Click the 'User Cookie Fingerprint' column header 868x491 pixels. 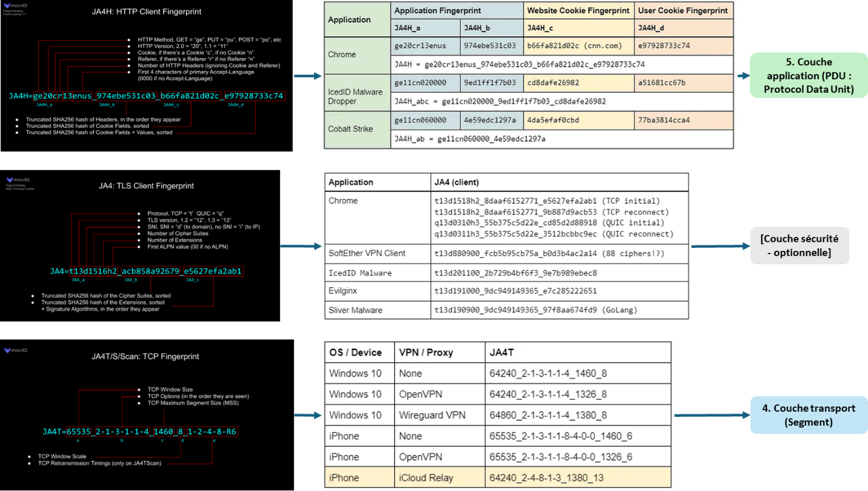(x=683, y=10)
